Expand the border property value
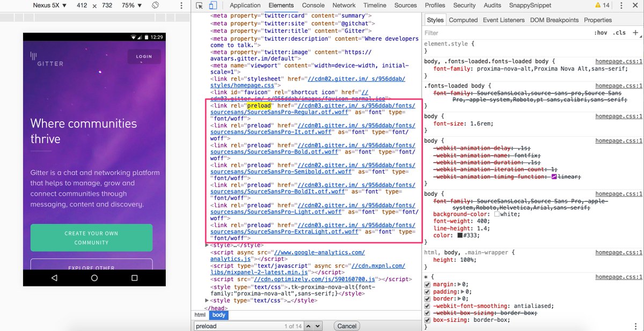Viewport: 644px width, 331px height. [459, 299]
